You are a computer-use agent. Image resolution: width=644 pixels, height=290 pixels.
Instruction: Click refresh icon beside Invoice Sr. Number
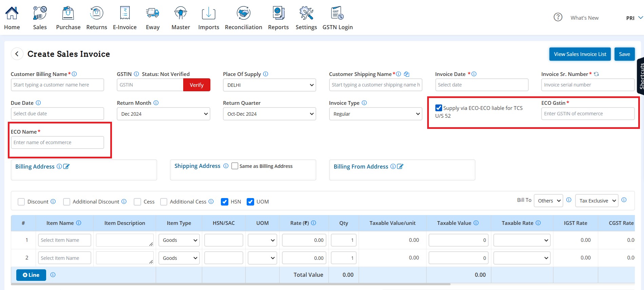click(x=596, y=74)
